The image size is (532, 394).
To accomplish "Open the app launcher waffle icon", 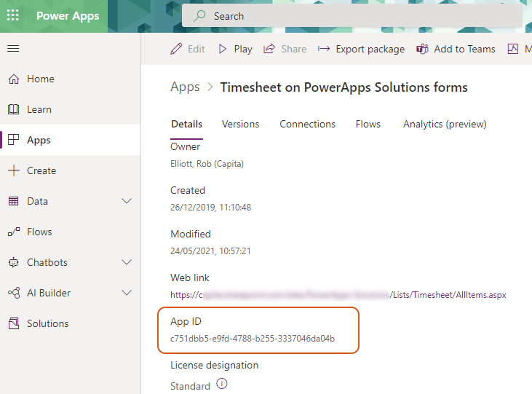I will point(13,15).
